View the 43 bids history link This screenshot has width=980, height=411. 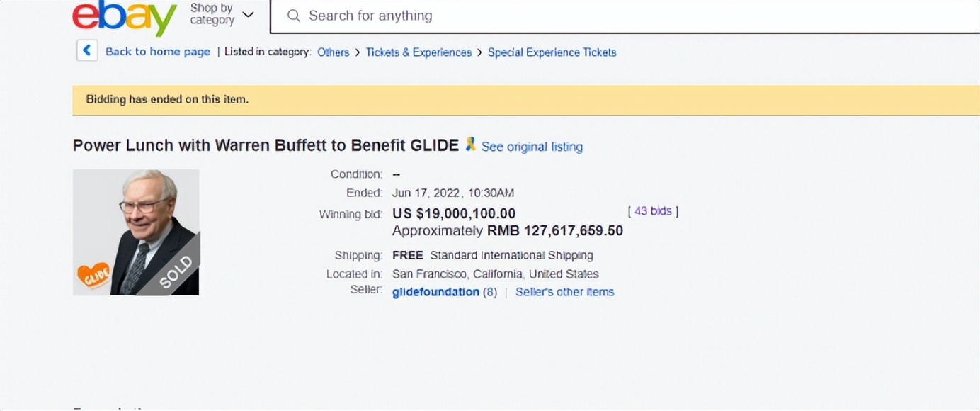coord(653,211)
